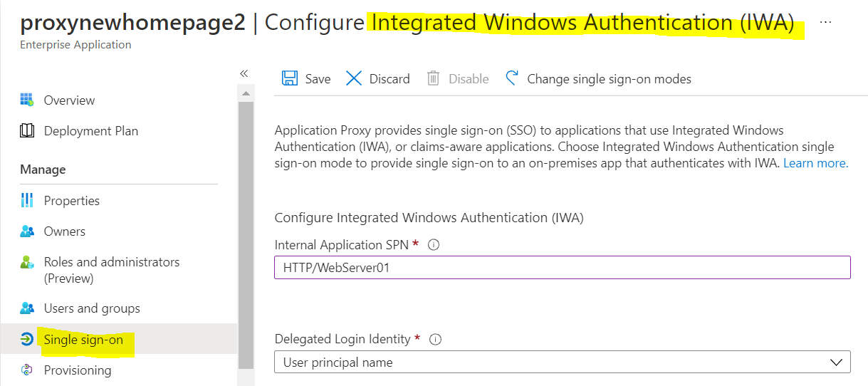Follow the Learn more link
Screen dimensions: 868x386
point(815,163)
